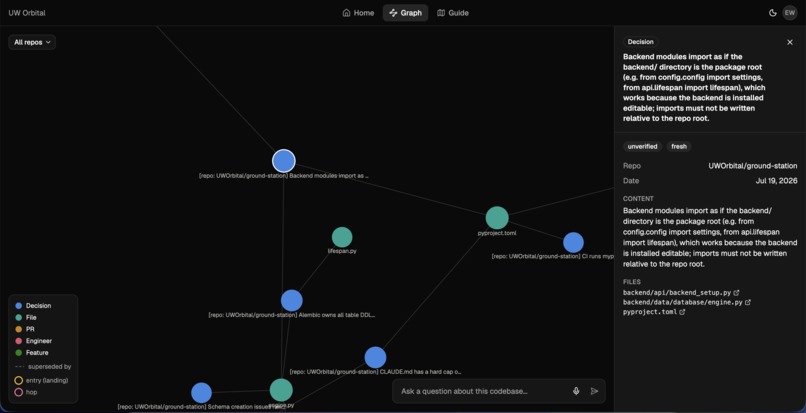Open the Guide tab
The width and height of the screenshot is (806, 413).
click(453, 13)
